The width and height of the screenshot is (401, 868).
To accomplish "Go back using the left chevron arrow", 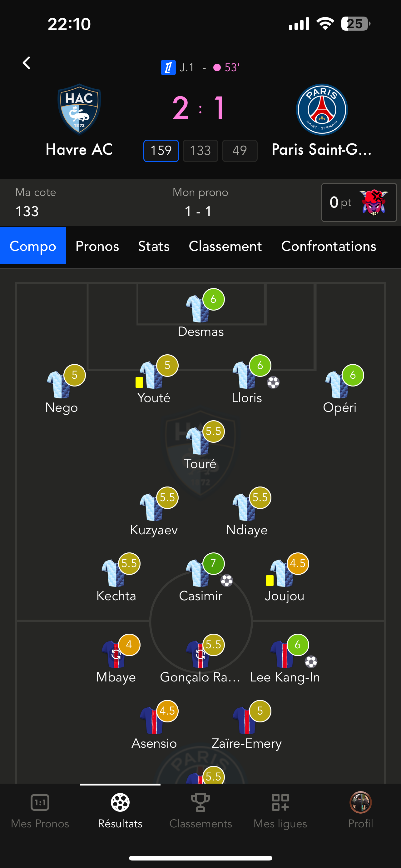I will point(26,63).
